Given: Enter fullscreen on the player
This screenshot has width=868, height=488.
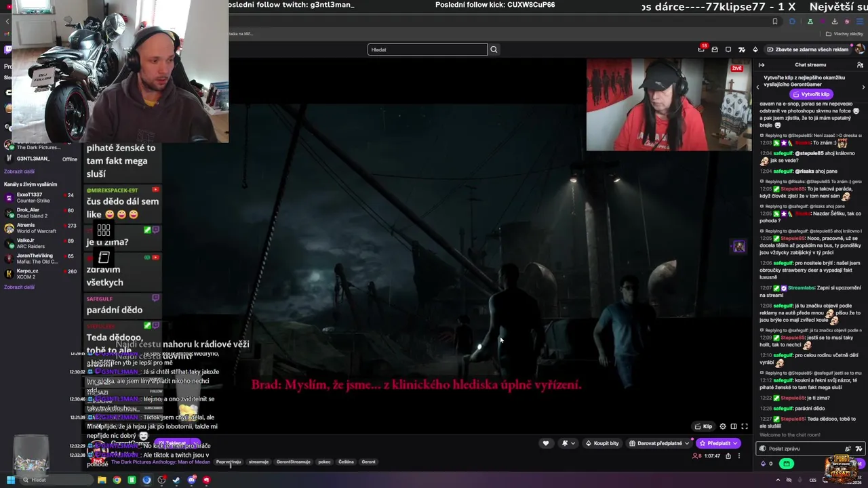Looking at the screenshot, I should 745,426.
